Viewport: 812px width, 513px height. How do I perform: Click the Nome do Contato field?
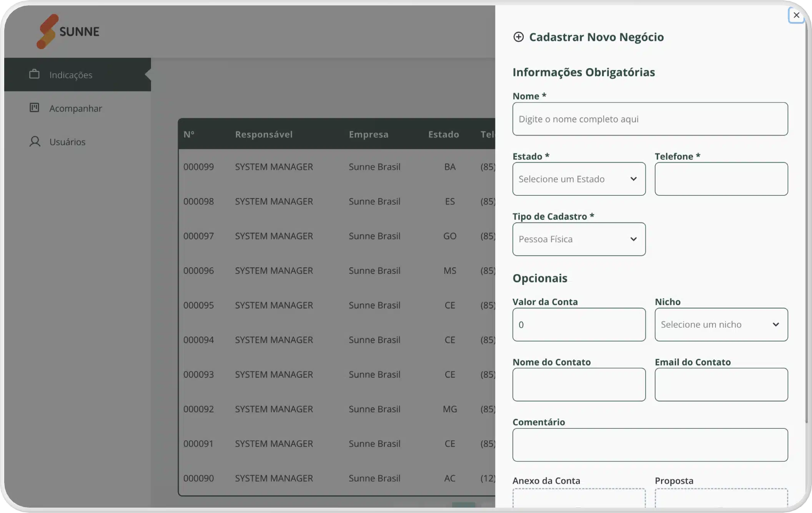click(579, 385)
